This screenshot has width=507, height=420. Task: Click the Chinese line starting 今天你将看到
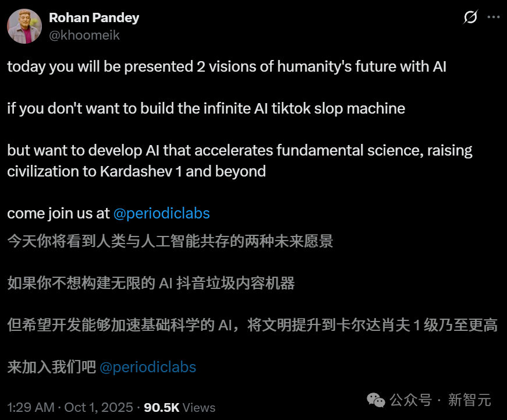170,241
